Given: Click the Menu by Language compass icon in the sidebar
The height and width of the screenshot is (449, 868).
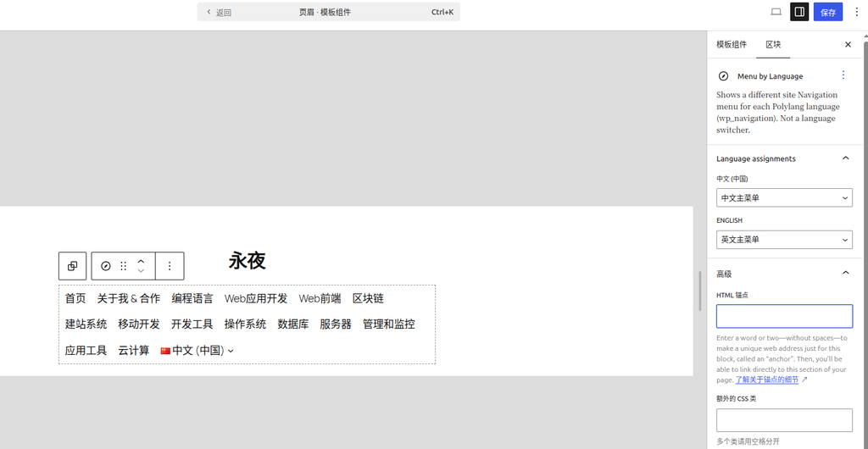Looking at the screenshot, I should coord(723,76).
